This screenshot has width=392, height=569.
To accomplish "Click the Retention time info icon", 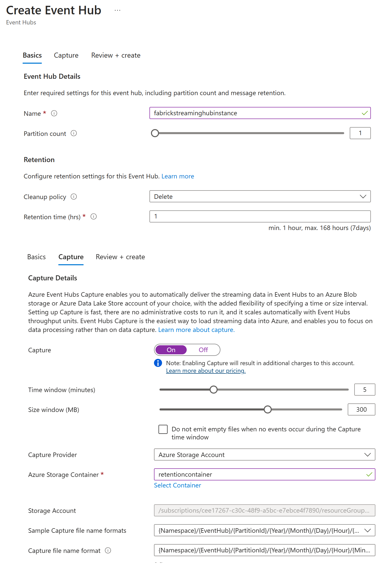I will pyautogui.click(x=94, y=217).
